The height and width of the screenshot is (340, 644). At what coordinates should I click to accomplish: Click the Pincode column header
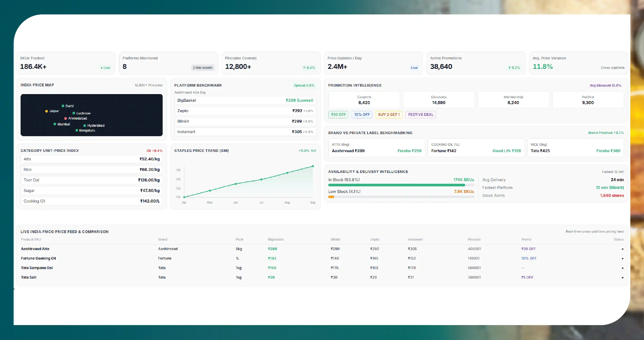tap(474, 240)
